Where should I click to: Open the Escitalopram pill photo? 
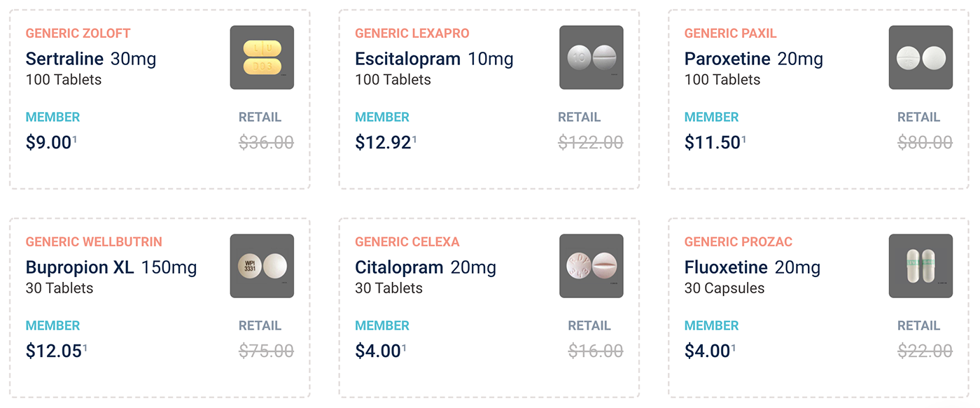click(591, 57)
